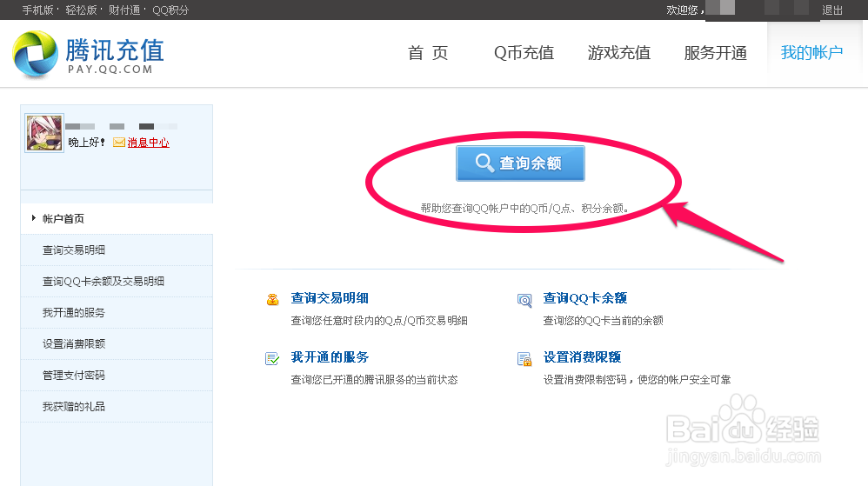Click the 手机版 link in top bar
This screenshot has height=486, width=868.
coord(37,10)
